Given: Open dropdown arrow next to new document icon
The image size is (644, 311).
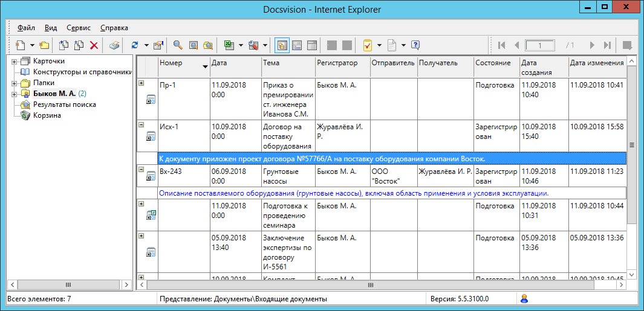Looking at the screenshot, I should 32,45.
